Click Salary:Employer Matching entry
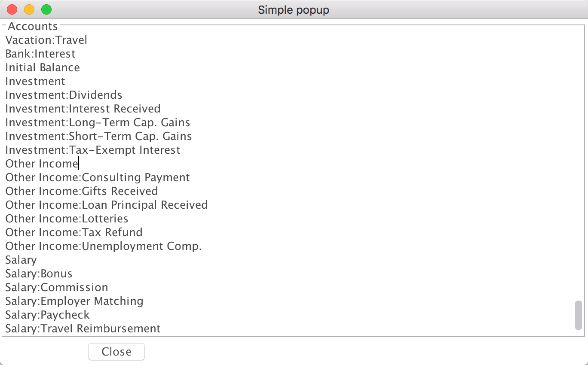 tap(74, 301)
